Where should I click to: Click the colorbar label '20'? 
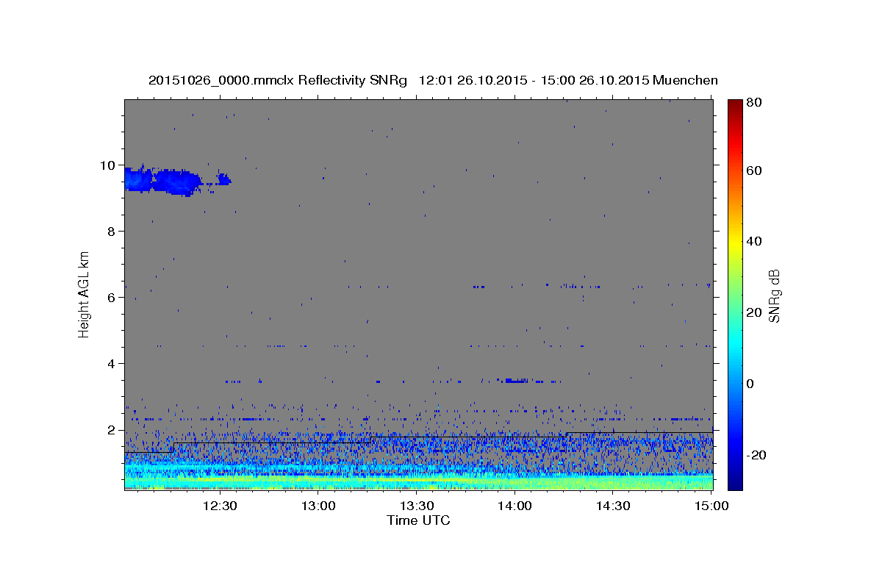[x=753, y=312]
